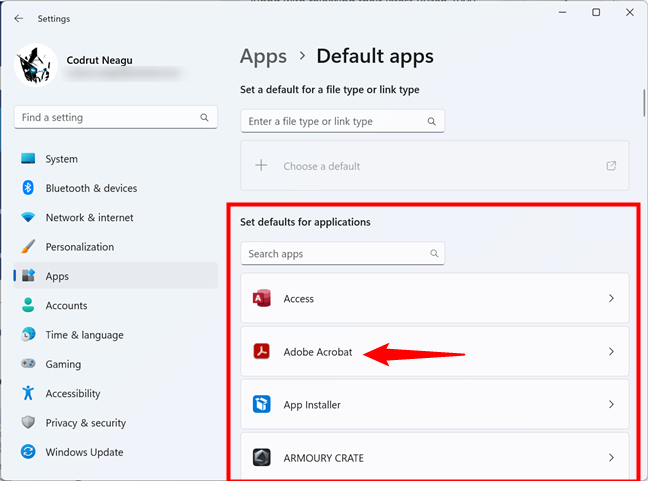Click the Find a setting search field
The height and width of the screenshot is (481, 648).
(116, 117)
